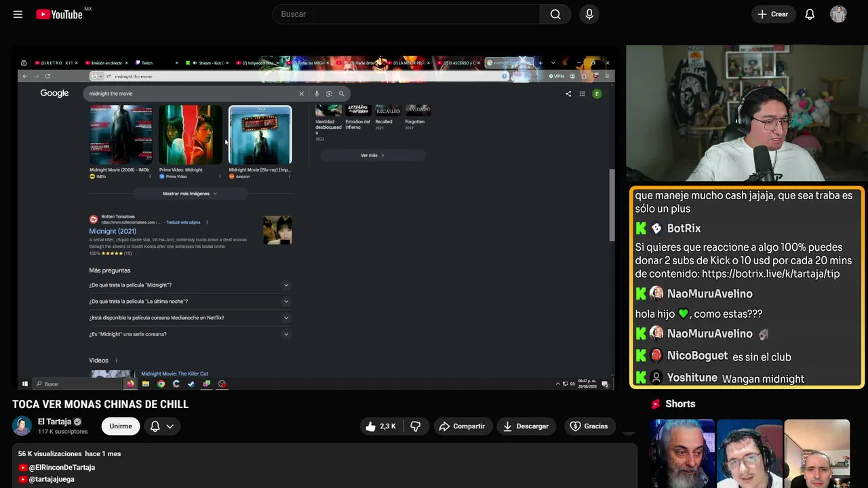Click the Chrome icon on Windows taskbar
The image size is (868, 488).
[161, 384]
